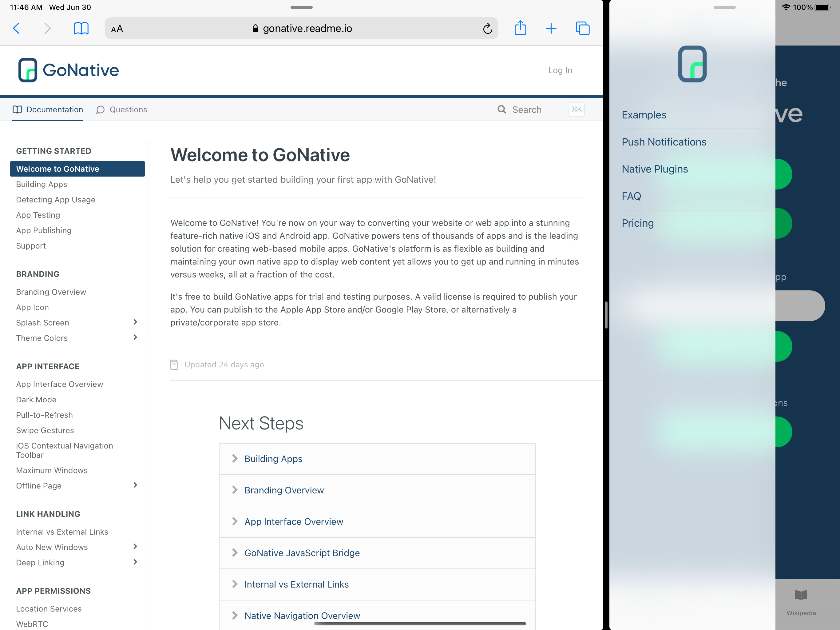840x630 pixels.
Task: Tap the gonative.readme.io address bar
Action: coord(302,29)
